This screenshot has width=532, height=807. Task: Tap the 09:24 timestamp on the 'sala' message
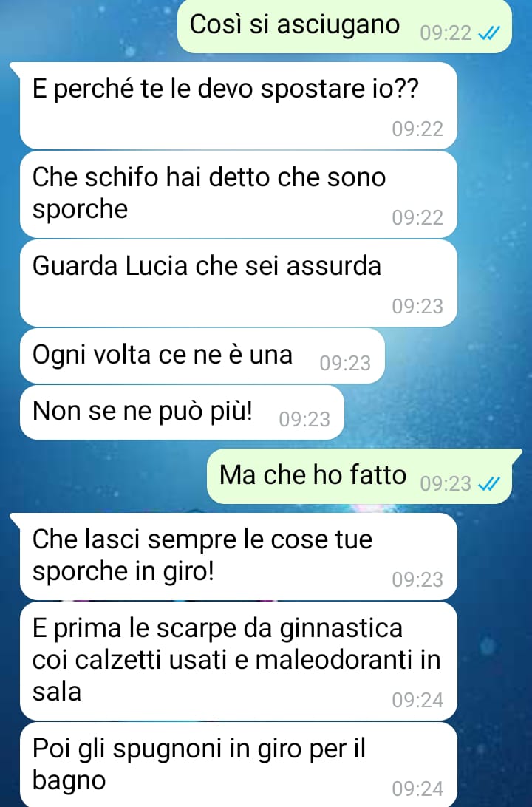click(x=417, y=700)
